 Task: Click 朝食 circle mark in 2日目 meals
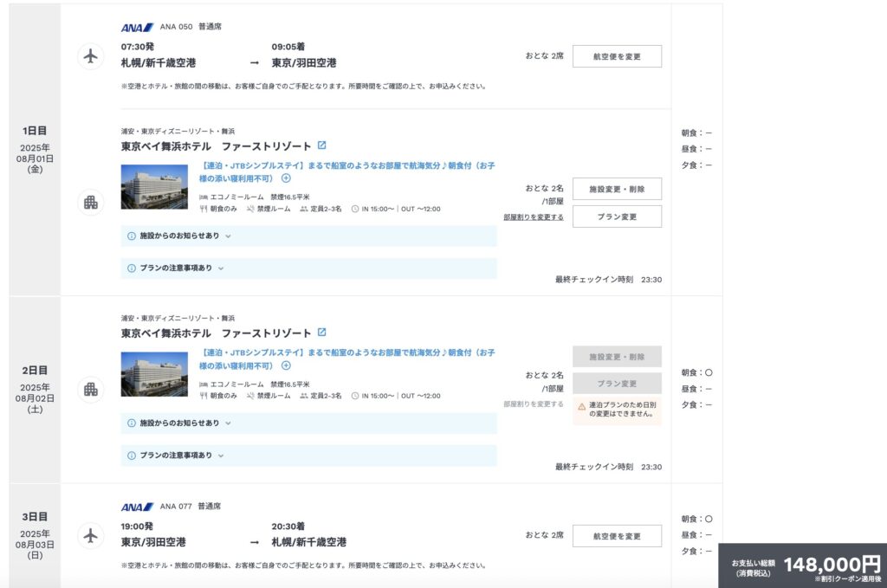(709, 372)
